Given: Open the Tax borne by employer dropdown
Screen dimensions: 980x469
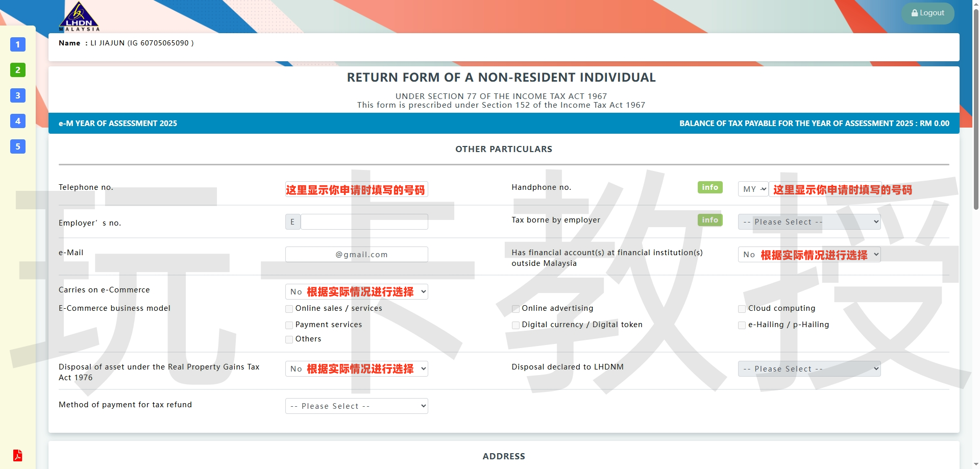Looking at the screenshot, I should pyautogui.click(x=809, y=221).
